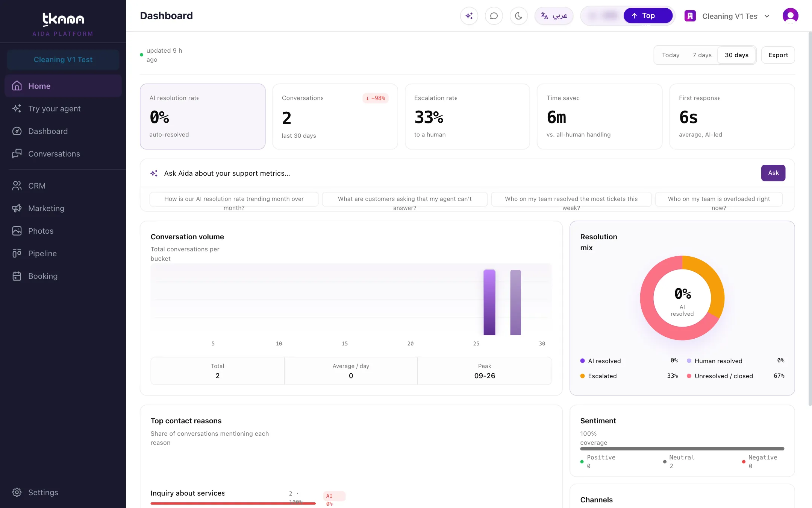Select the Today range tab
812x508 pixels.
(671, 55)
